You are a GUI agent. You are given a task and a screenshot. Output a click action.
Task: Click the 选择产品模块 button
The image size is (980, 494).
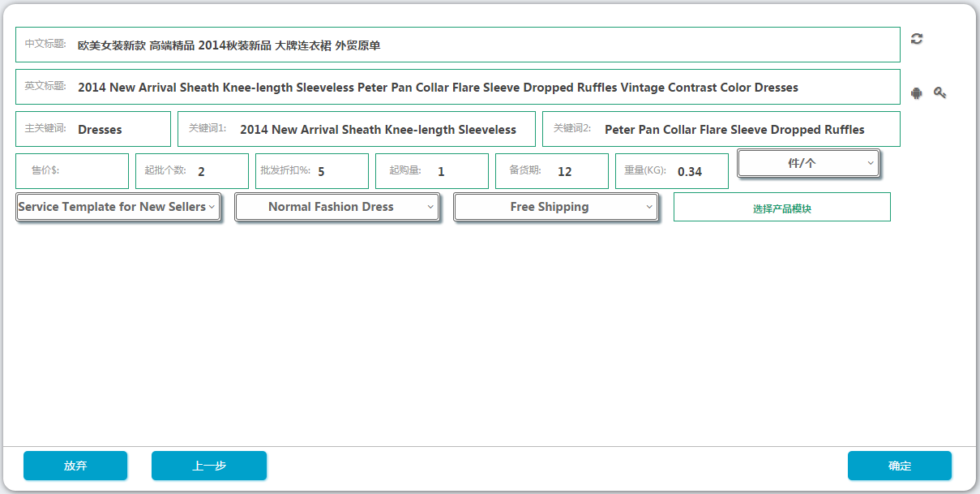(x=782, y=207)
